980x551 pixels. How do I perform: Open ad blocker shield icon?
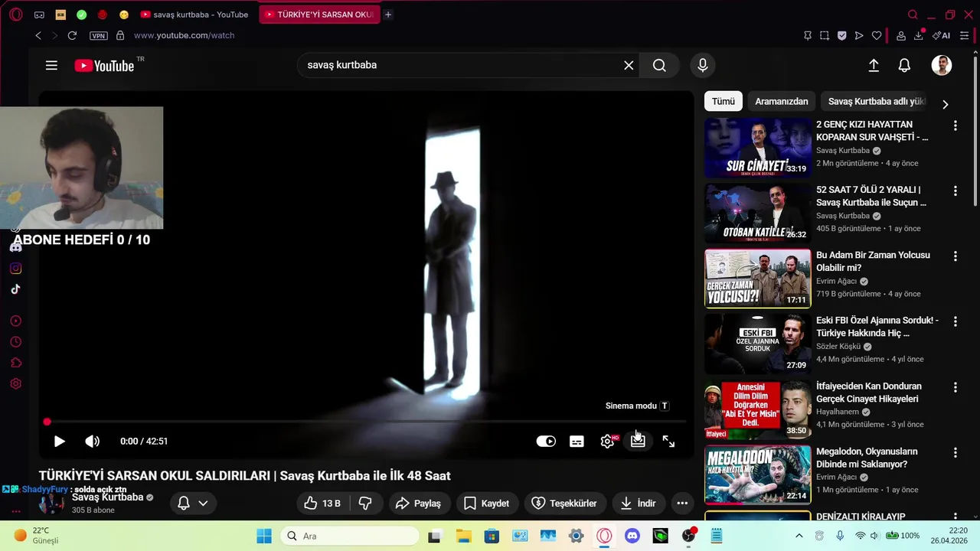pyautogui.click(x=841, y=35)
